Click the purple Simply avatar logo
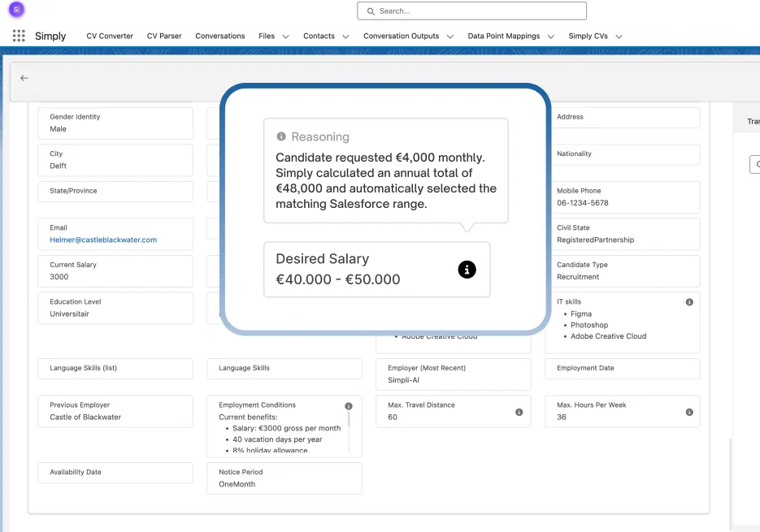760x532 pixels. pos(16,9)
